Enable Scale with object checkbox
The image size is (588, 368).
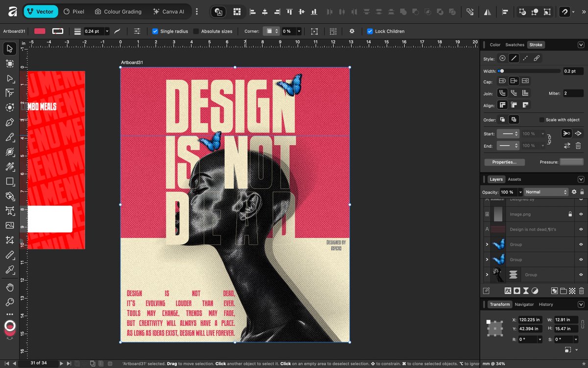(x=542, y=120)
